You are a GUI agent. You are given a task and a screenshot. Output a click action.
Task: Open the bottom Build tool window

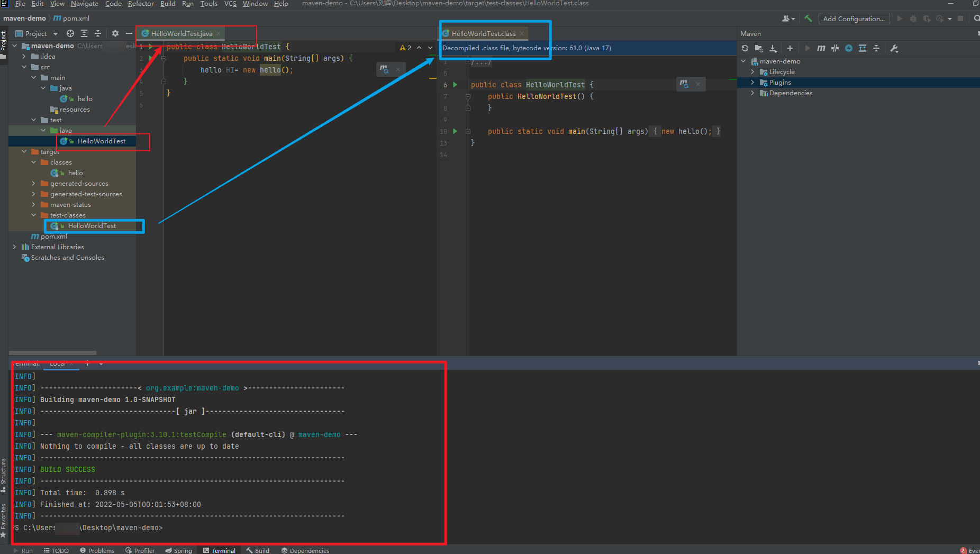pos(258,550)
